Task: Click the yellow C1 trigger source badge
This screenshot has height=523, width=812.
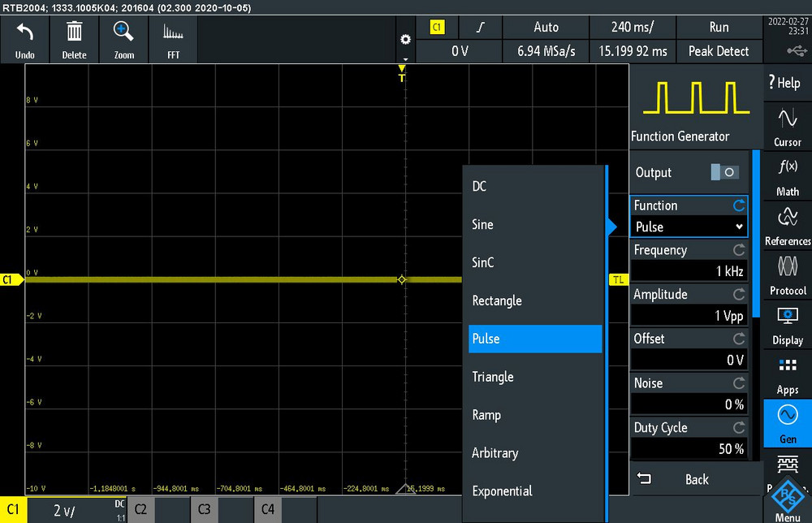Action: [437, 28]
